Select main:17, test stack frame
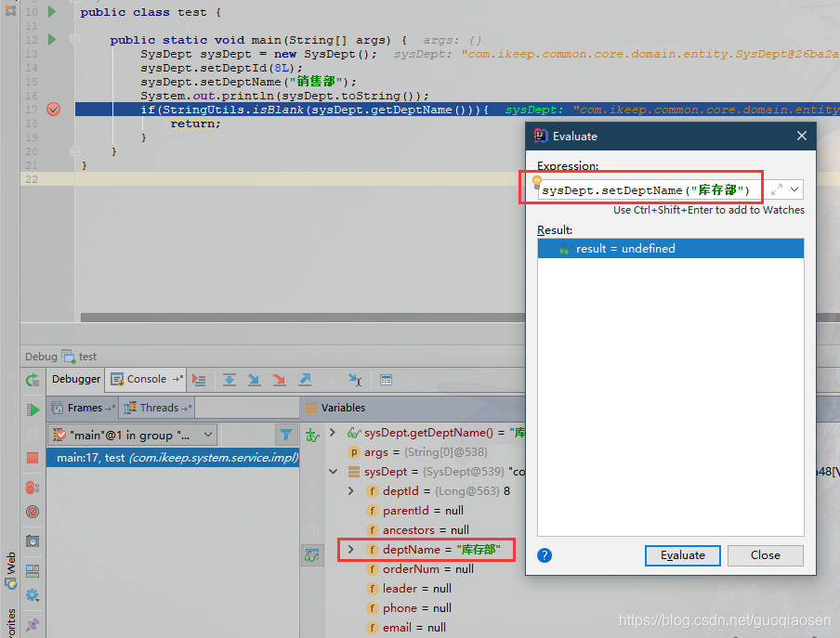The height and width of the screenshot is (638, 840). 173,458
